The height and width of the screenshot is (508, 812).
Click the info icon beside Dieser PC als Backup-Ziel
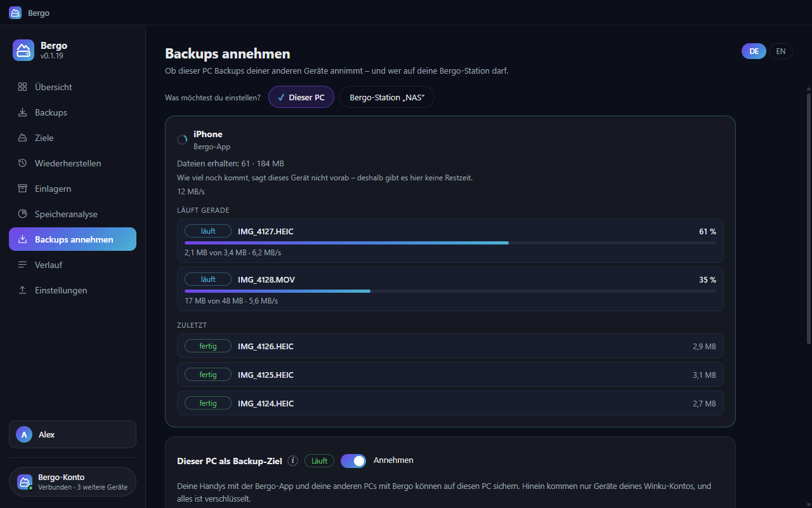click(x=292, y=461)
